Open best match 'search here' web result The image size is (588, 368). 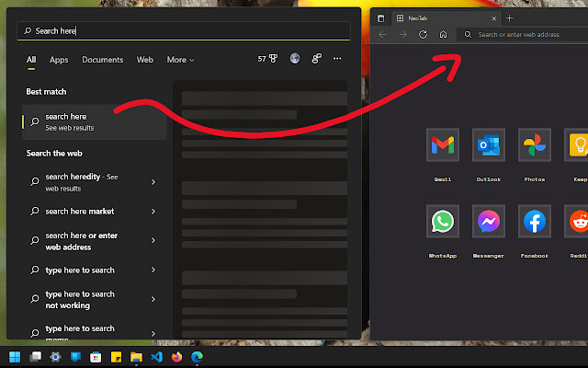(x=94, y=122)
